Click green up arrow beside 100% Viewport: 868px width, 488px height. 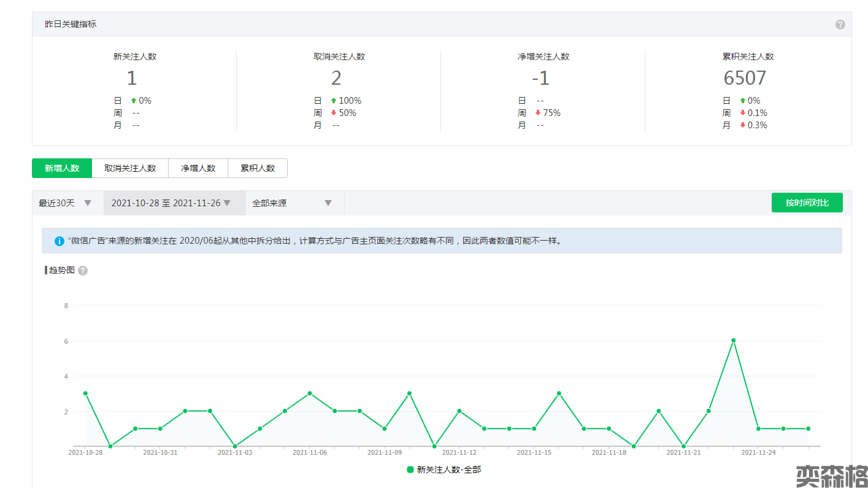click(334, 101)
